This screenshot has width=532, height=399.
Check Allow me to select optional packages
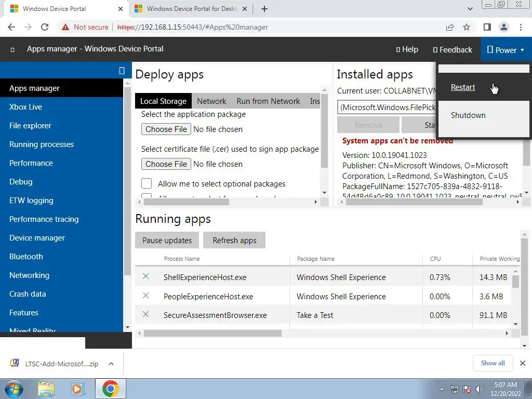(147, 183)
